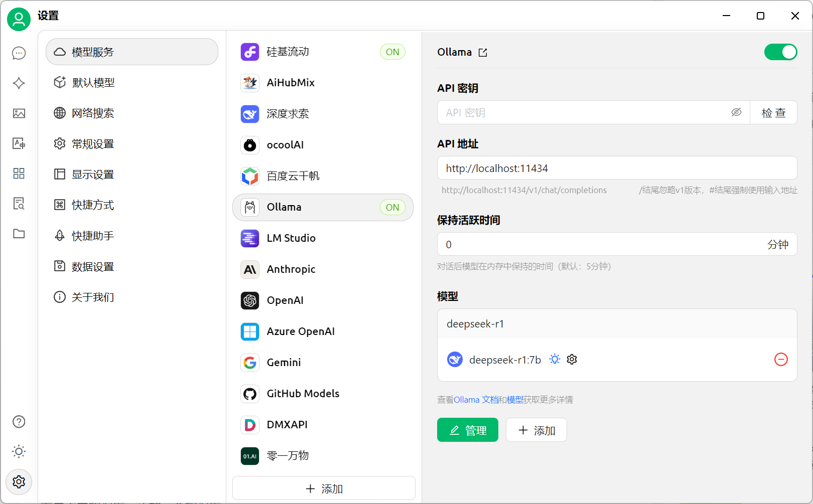
Task: Select DMXAPI provider
Action: click(x=323, y=425)
